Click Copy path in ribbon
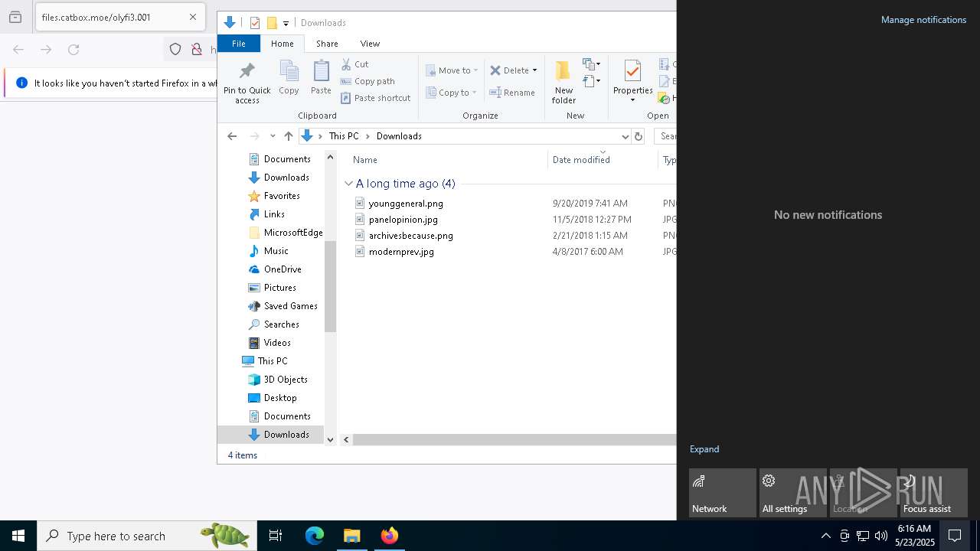 [367, 81]
